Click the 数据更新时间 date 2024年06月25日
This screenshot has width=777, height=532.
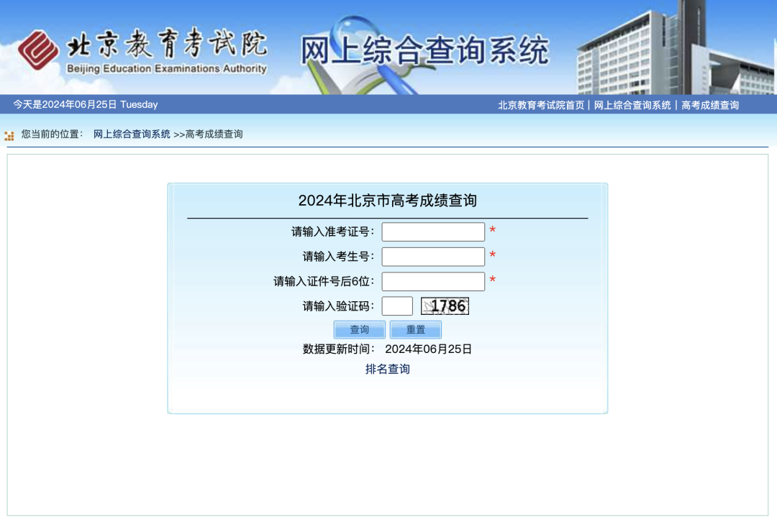tap(428, 349)
